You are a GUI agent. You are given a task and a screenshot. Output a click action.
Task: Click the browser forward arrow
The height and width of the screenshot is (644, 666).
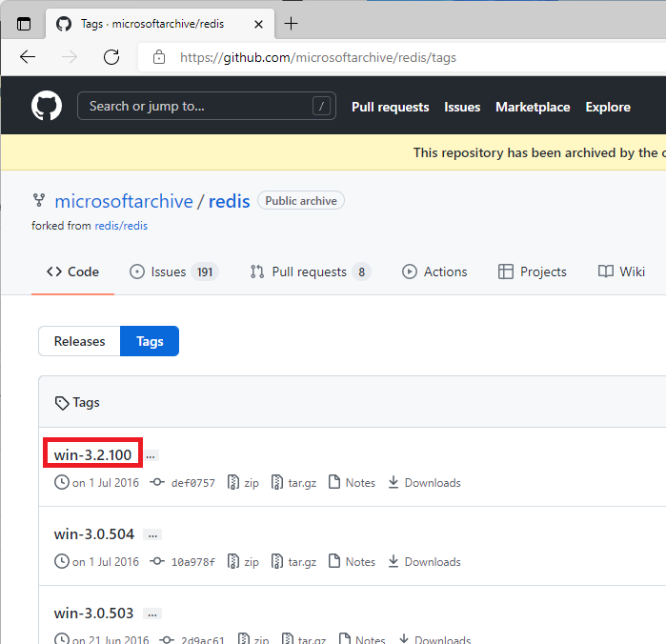70,57
